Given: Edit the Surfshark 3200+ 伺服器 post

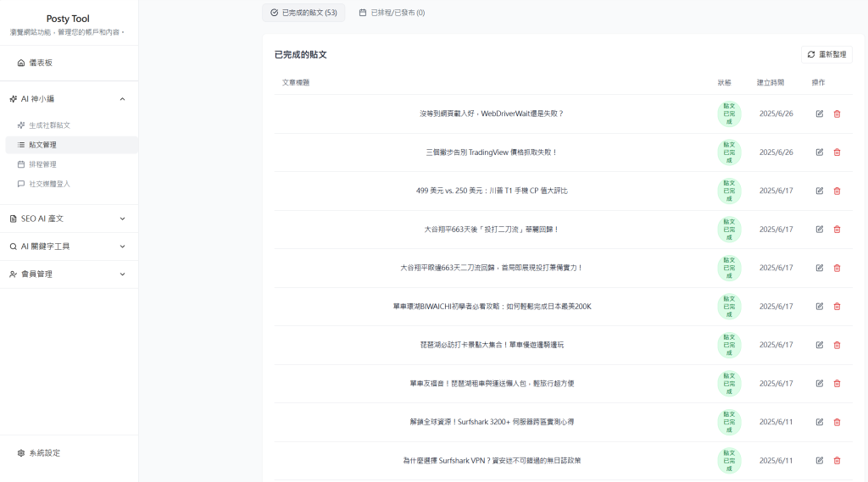Looking at the screenshot, I should coord(819,422).
